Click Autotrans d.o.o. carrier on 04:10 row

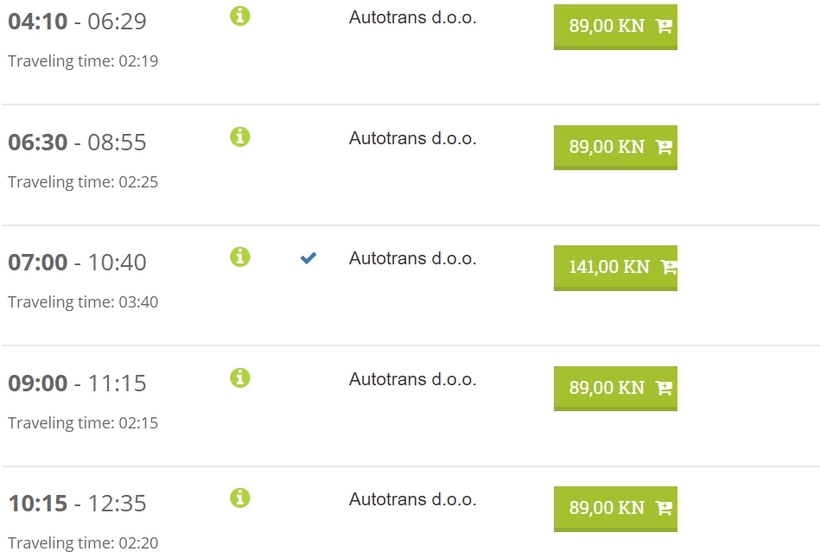tap(413, 17)
